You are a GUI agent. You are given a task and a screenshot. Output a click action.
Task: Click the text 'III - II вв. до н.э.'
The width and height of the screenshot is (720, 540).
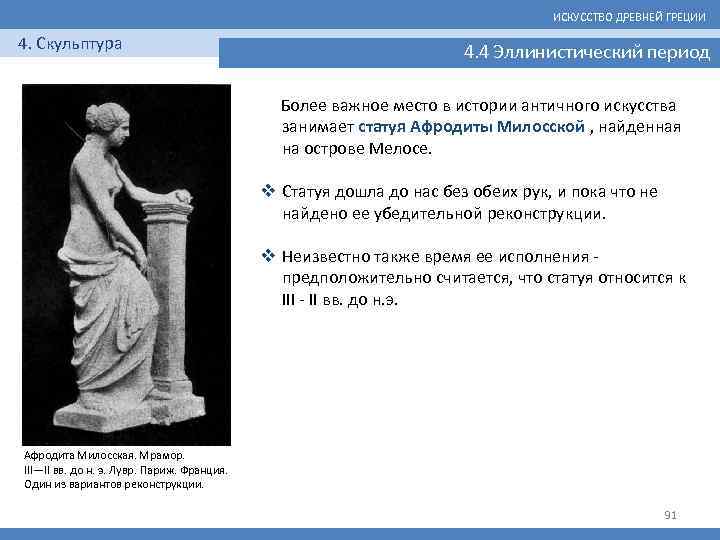(339, 300)
